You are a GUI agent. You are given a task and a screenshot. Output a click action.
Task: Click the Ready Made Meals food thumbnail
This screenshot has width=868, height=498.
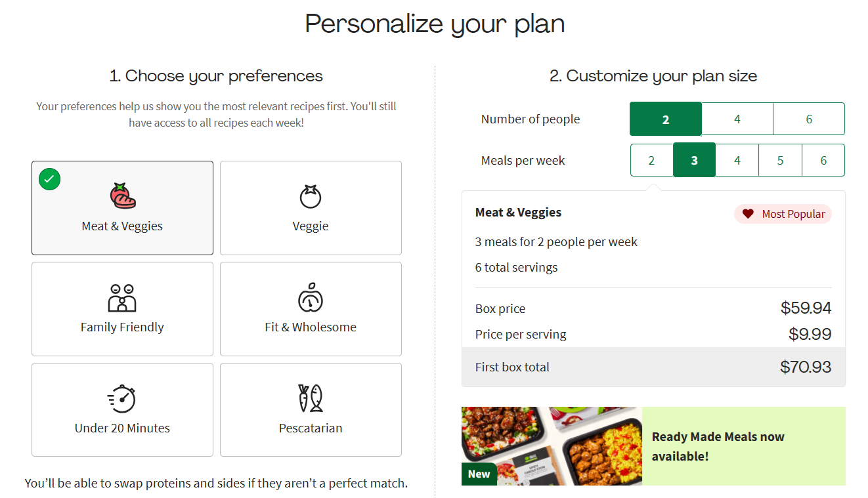pyautogui.click(x=552, y=446)
